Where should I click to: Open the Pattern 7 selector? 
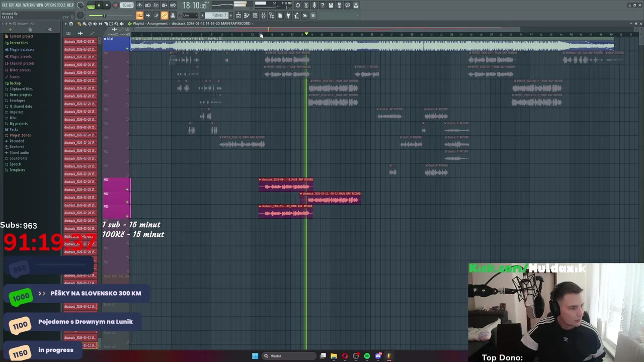218,15
